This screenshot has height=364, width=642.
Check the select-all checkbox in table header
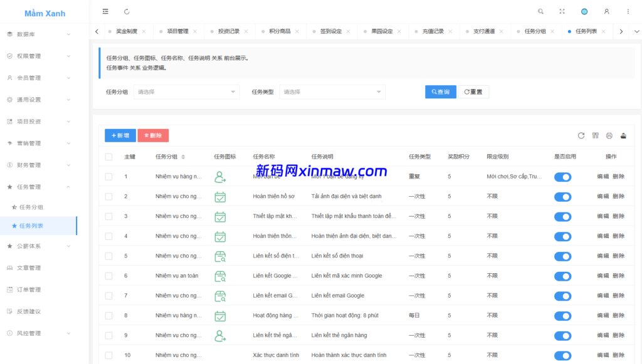pyautogui.click(x=108, y=157)
